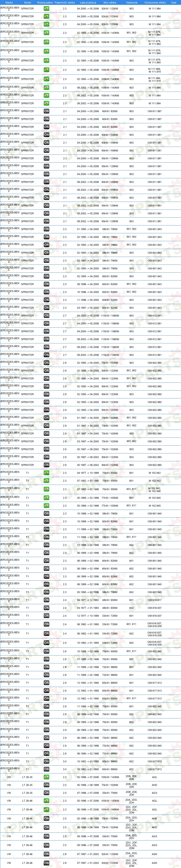
Task: Click the Lata produkcji column header
Action: [88, 2]
